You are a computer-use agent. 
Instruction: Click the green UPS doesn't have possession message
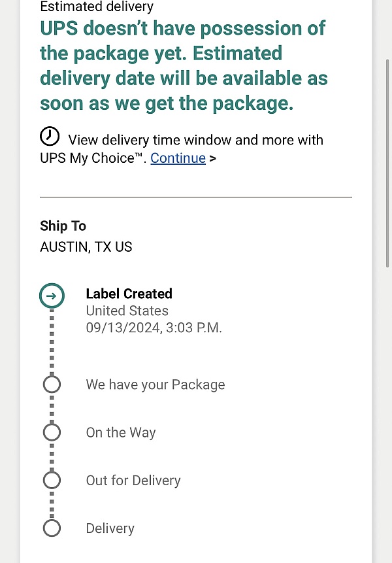point(183,65)
